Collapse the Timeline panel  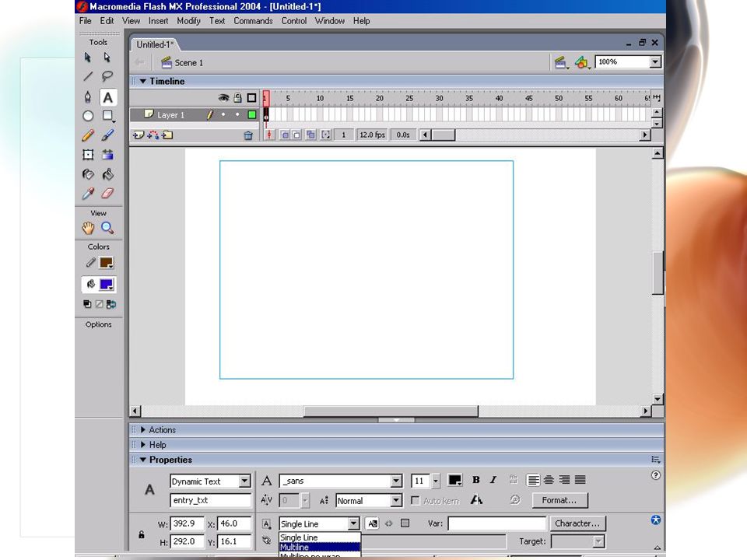pos(143,82)
